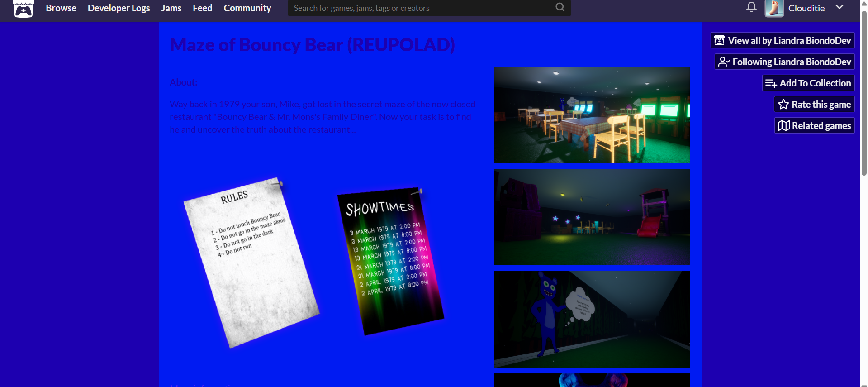Open the notifications bell

pos(751,7)
